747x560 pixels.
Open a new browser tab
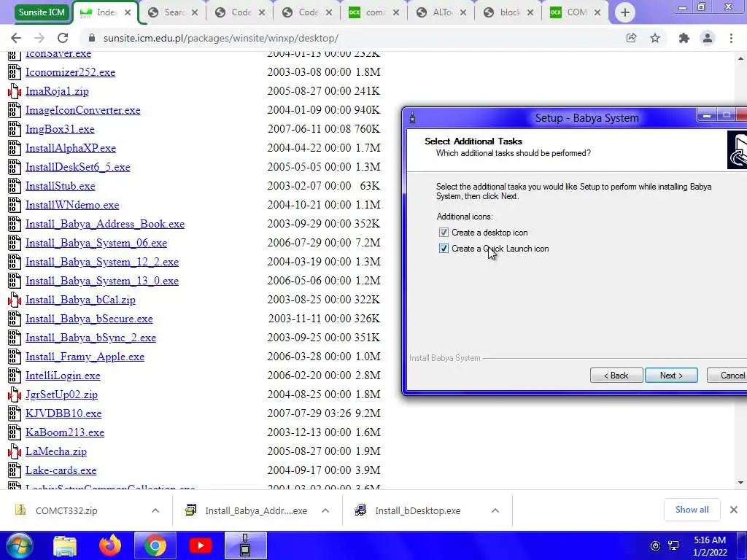tap(624, 12)
